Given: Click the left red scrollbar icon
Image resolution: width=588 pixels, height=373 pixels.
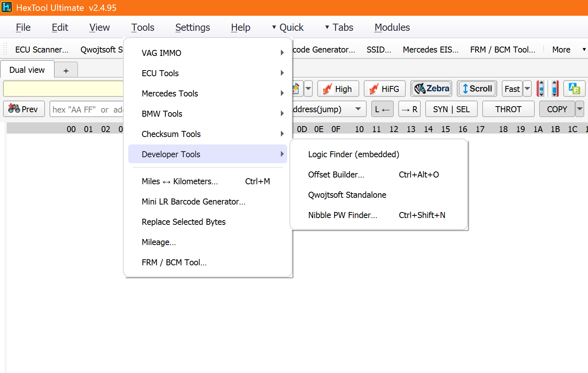Looking at the screenshot, I should pyautogui.click(x=540, y=89).
